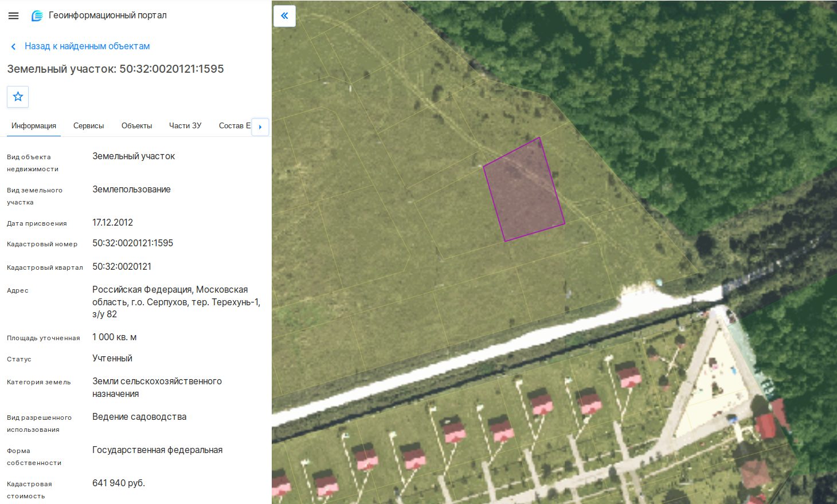This screenshot has height=504, width=837.
Task: Click the Категория земель label
Action: (x=39, y=383)
